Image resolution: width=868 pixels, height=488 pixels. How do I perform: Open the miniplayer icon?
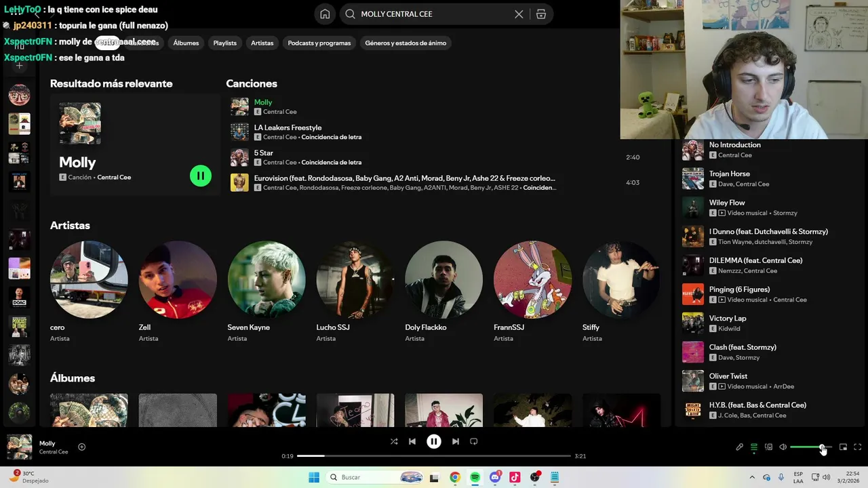tap(843, 447)
